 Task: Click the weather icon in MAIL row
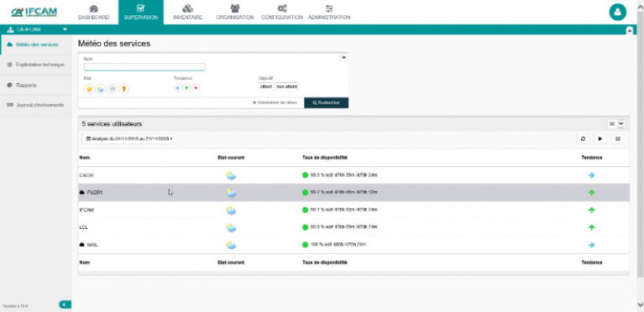coord(231,245)
